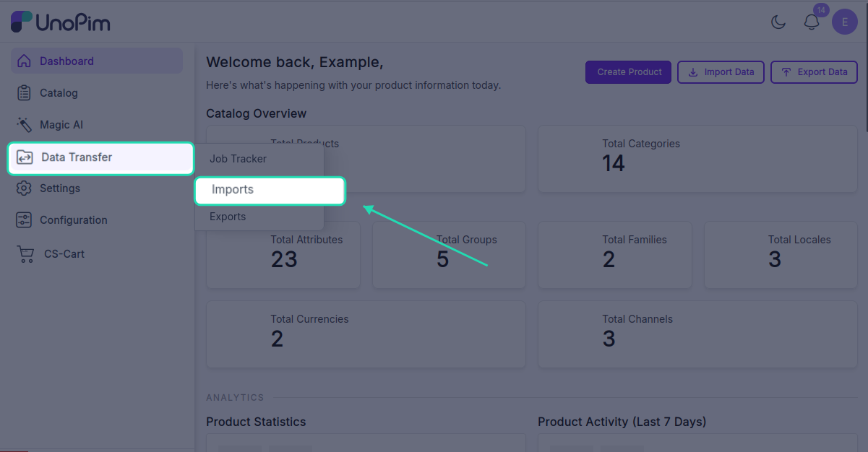
Task: Click notification badge showing 14
Action: click(x=821, y=10)
